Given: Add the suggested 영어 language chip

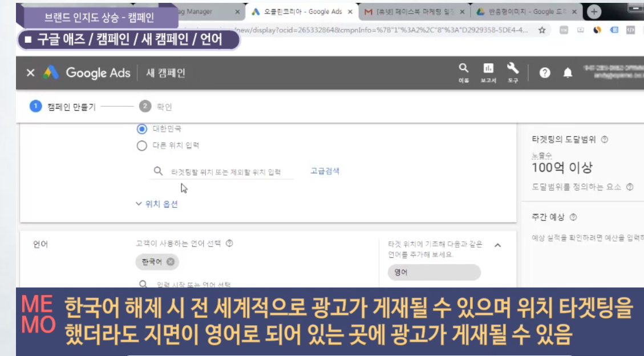Looking at the screenshot, I should [x=434, y=272].
